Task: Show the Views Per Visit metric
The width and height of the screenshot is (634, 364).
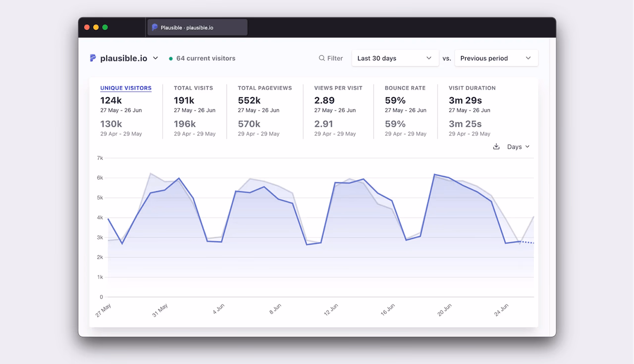Action: (338, 88)
